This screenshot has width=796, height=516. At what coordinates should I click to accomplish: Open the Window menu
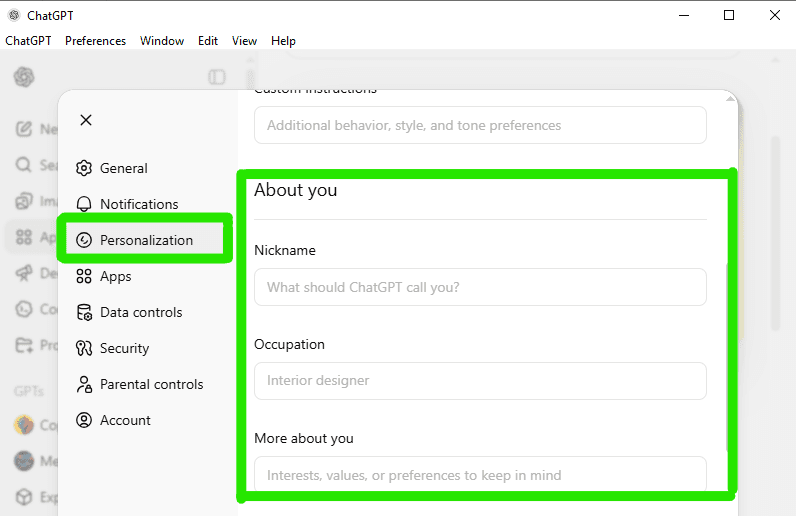coord(162,41)
